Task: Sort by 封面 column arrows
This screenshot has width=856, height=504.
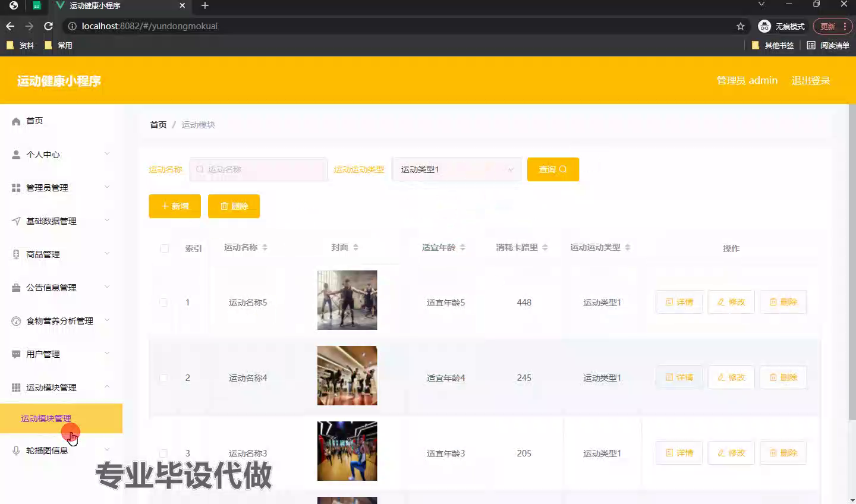Action: point(355,247)
